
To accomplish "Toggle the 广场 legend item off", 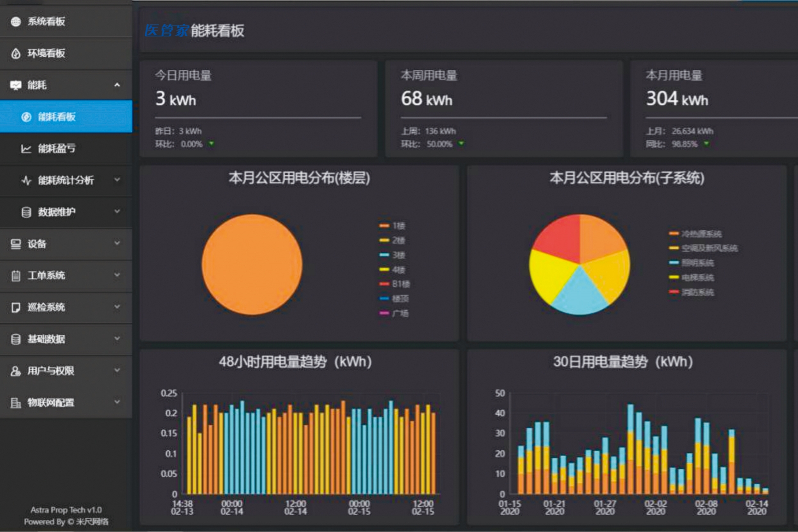I will click(394, 313).
